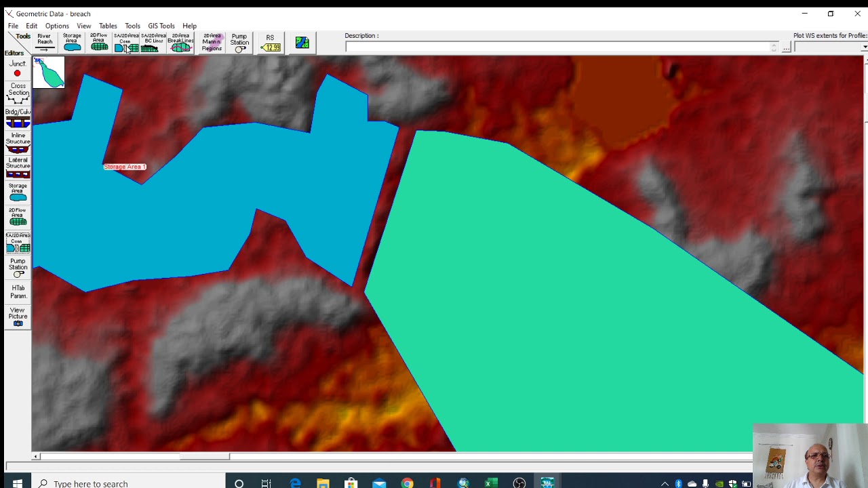
Task: Open the RAS Mapper map icon
Action: [302, 43]
